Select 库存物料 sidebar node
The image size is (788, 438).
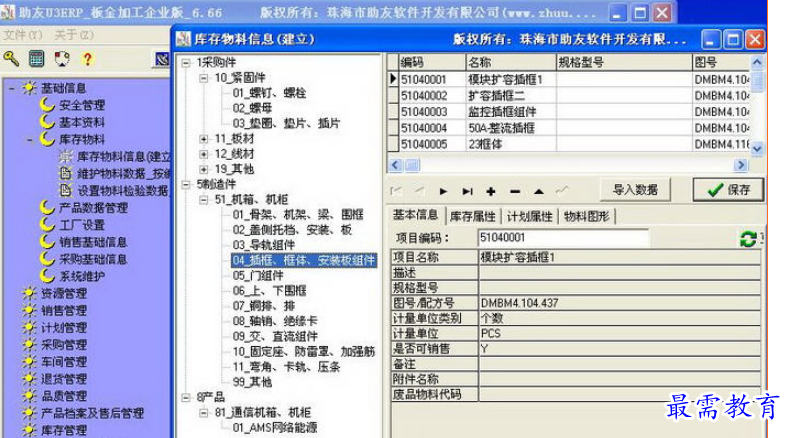click(82, 139)
